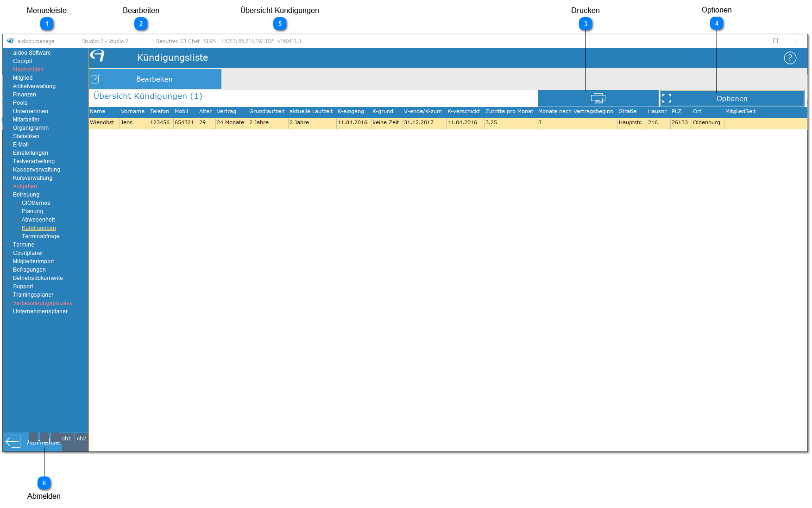Select Abwesenheit submenu item
This screenshot has height=508, width=812.
pyautogui.click(x=38, y=220)
